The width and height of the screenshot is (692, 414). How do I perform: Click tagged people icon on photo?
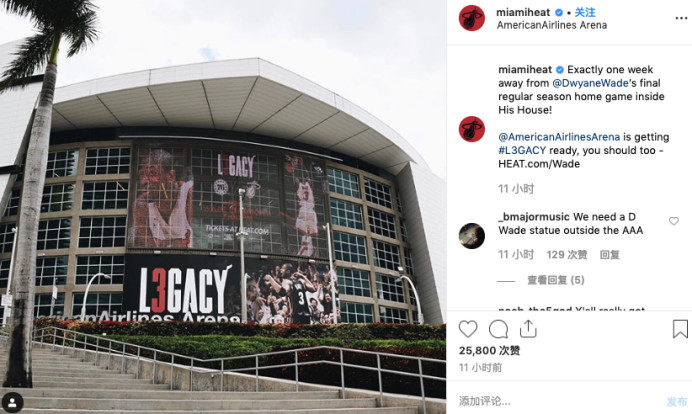tap(12, 402)
